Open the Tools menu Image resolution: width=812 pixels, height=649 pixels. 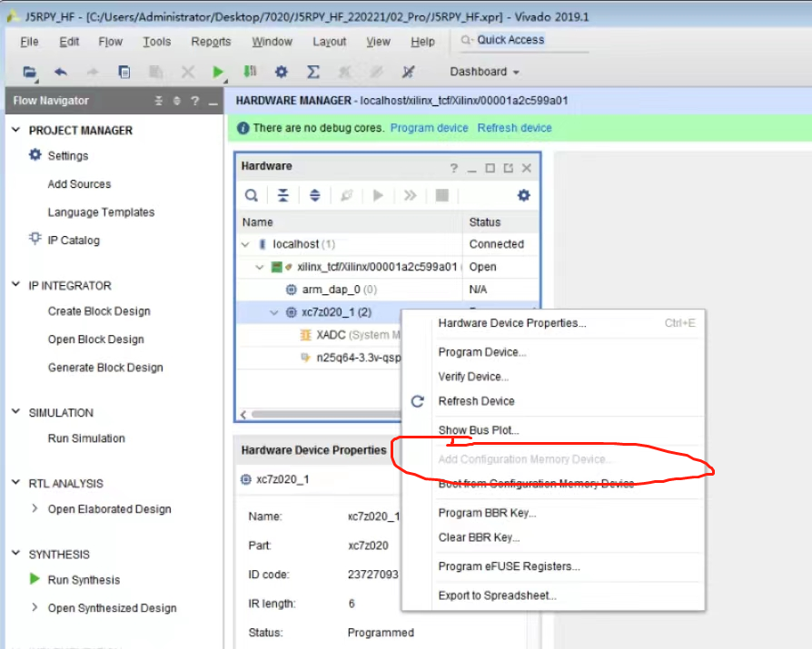(157, 42)
